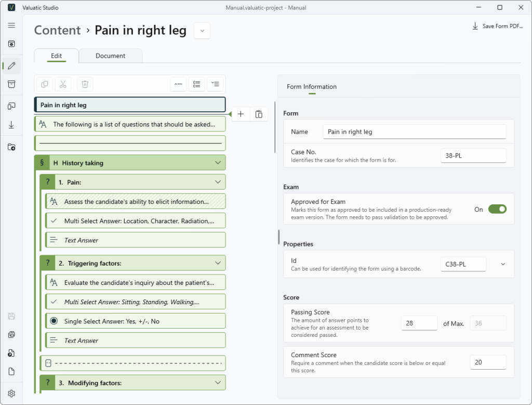
Task: Collapse the question 1. Pain:
Action: [x=218, y=182]
